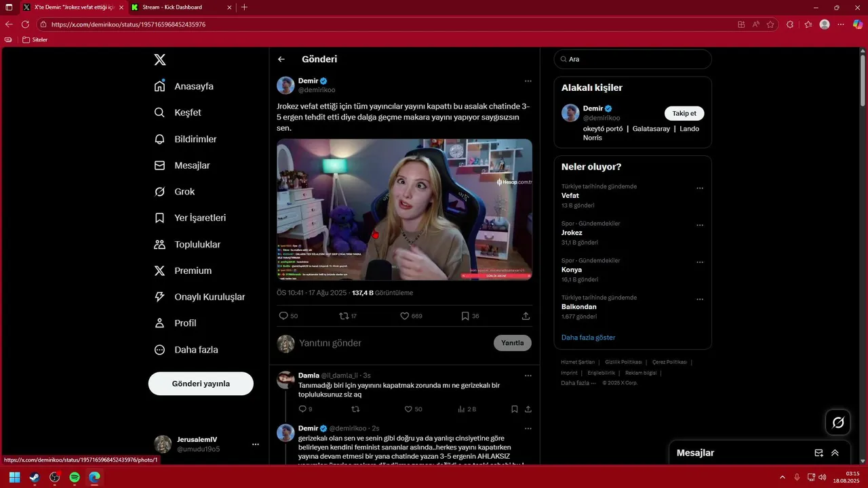Open Windows Start menu

(x=14, y=477)
